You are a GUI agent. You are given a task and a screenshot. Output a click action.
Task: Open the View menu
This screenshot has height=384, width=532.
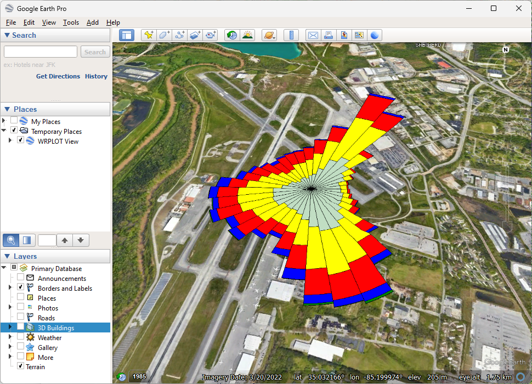(49, 22)
